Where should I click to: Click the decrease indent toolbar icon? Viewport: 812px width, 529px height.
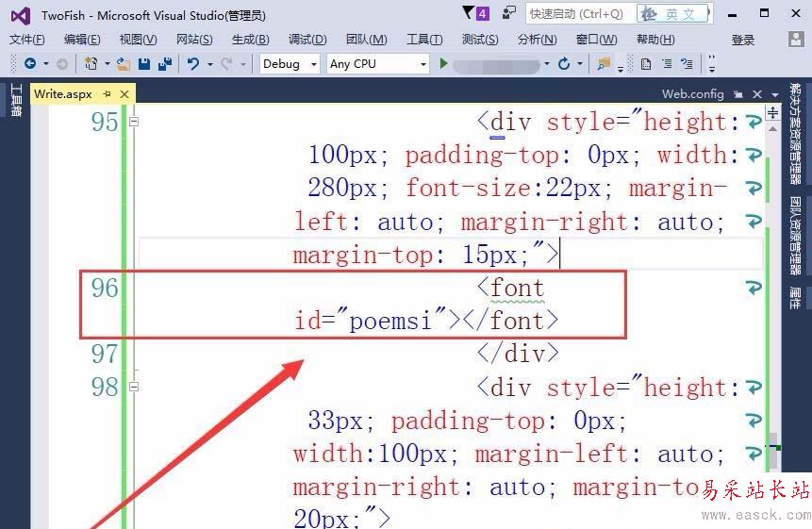click(667, 64)
